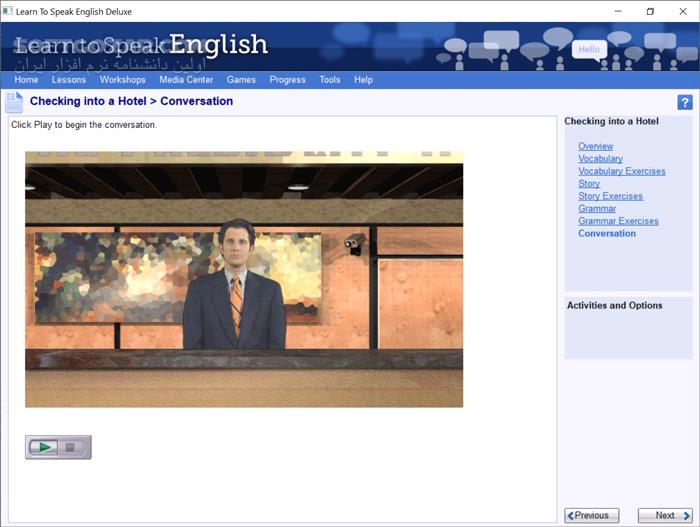
Task: Go to the Story Exercises section
Action: pos(610,196)
